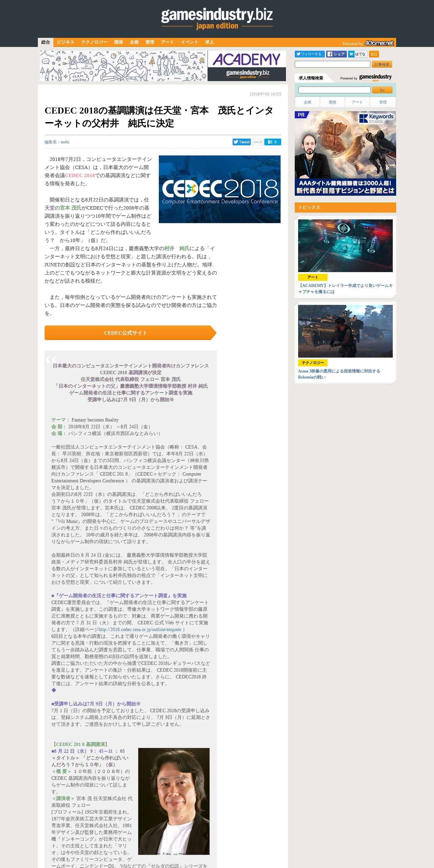Click the 4Gamer.net publisher logo

click(379, 43)
